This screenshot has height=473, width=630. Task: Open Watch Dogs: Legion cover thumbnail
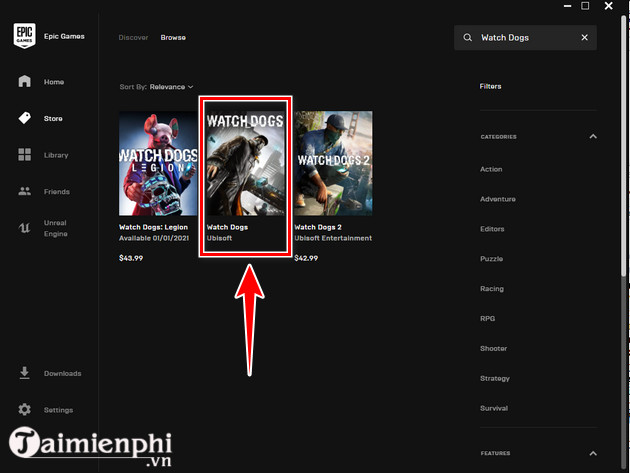click(x=158, y=163)
